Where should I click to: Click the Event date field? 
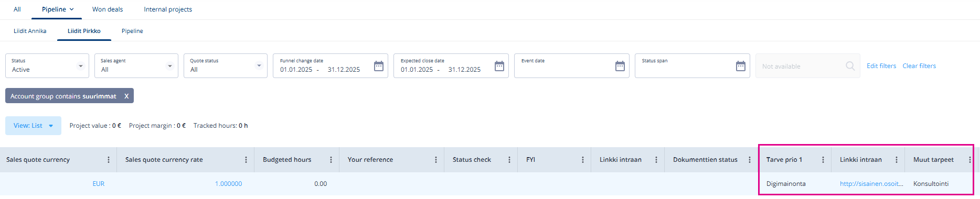[x=572, y=66]
